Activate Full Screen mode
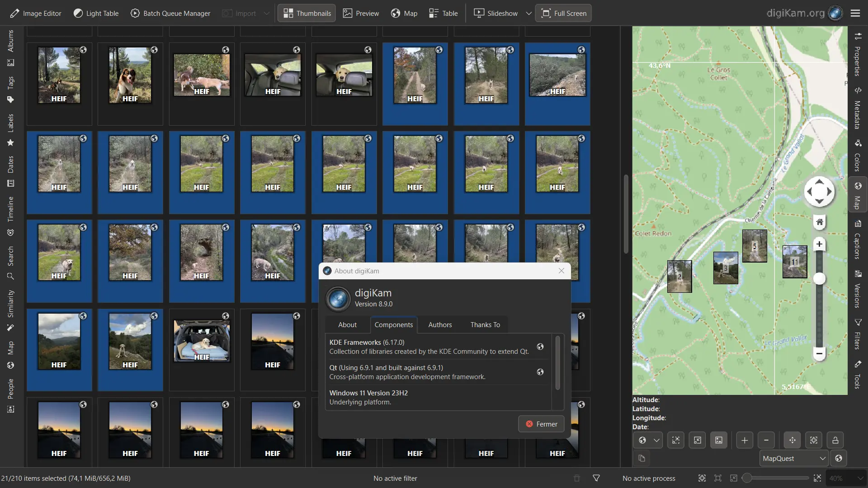Viewport: 868px width, 488px height. click(x=563, y=13)
